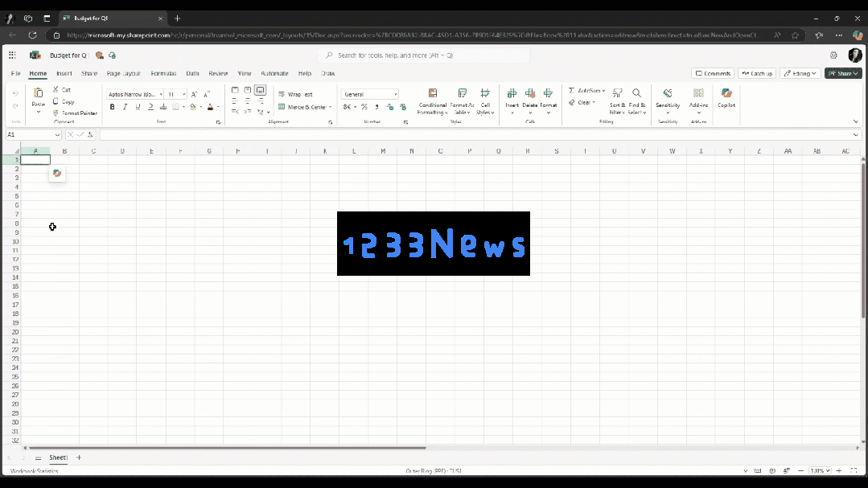This screenshot has width=868, height=488.
Task: Switch to the Insert ribbon tab
Action: (64, 73)
